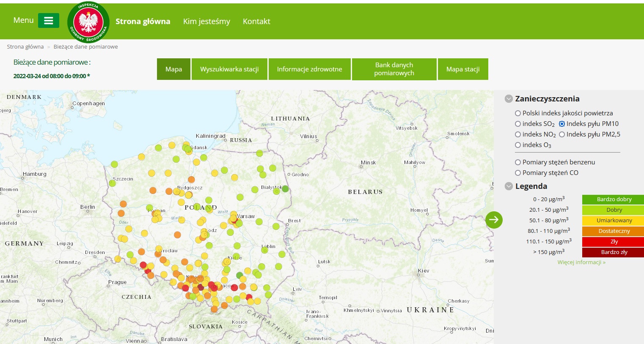Collapse the Legenda section

(x=509, y=186)
